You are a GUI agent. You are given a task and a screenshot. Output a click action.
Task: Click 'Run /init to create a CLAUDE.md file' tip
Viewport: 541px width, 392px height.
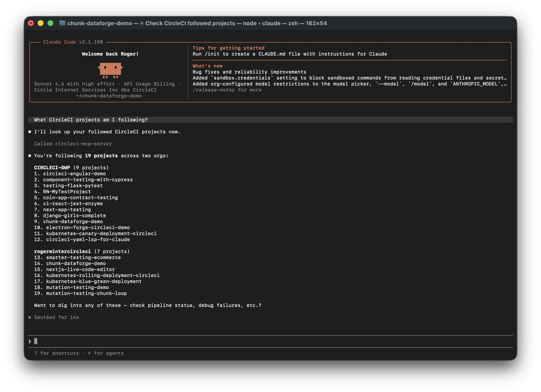[x=290, y=54]
